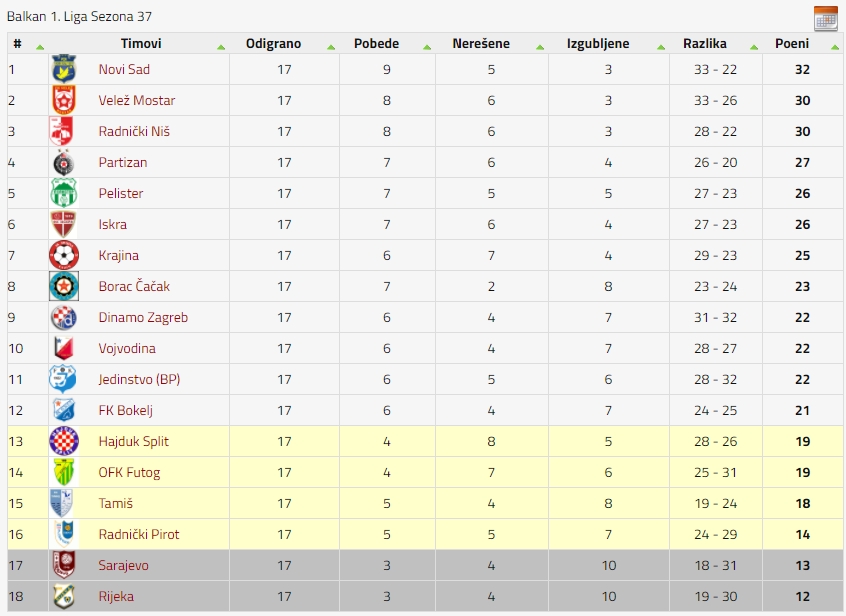The width and height of the screenshot is (846, 616).
Task: Sort by the Odigrano column header
Action: 274,44
